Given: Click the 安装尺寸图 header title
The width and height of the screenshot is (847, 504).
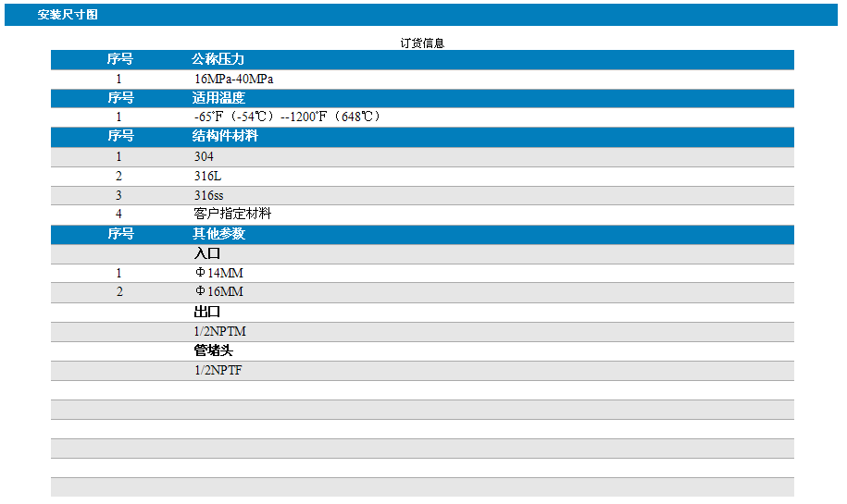Looking at the screenshot, I should coord(68,15).
